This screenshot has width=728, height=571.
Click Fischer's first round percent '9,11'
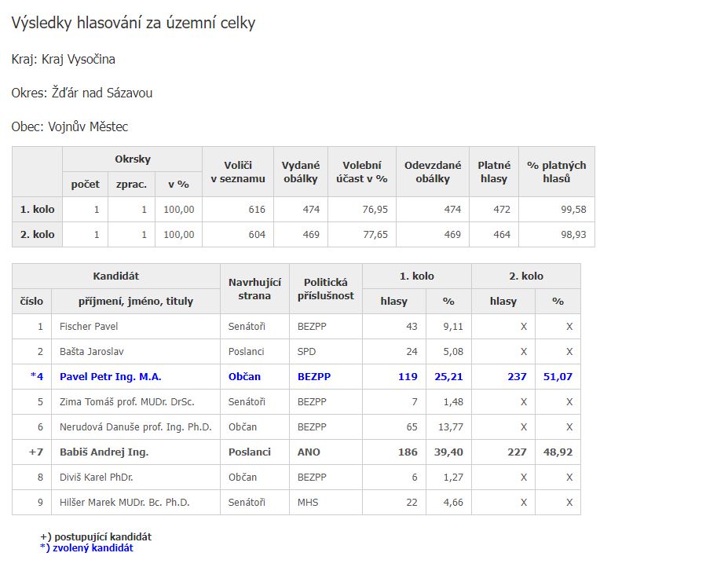coord(452,327)
